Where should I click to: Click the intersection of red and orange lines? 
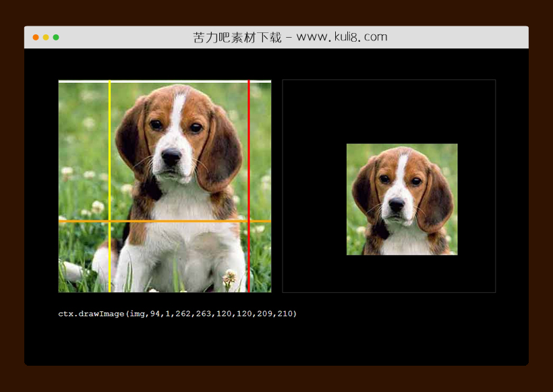249,221
